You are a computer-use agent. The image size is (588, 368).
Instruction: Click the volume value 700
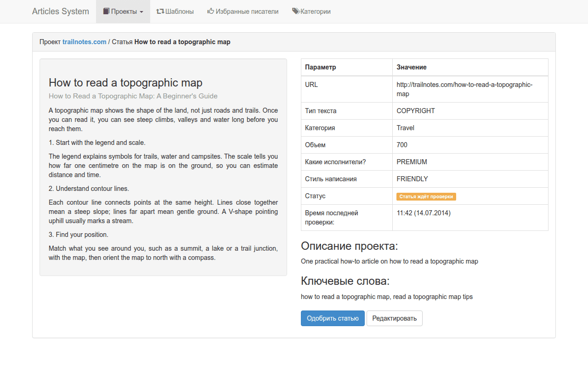tap(402, 145)
